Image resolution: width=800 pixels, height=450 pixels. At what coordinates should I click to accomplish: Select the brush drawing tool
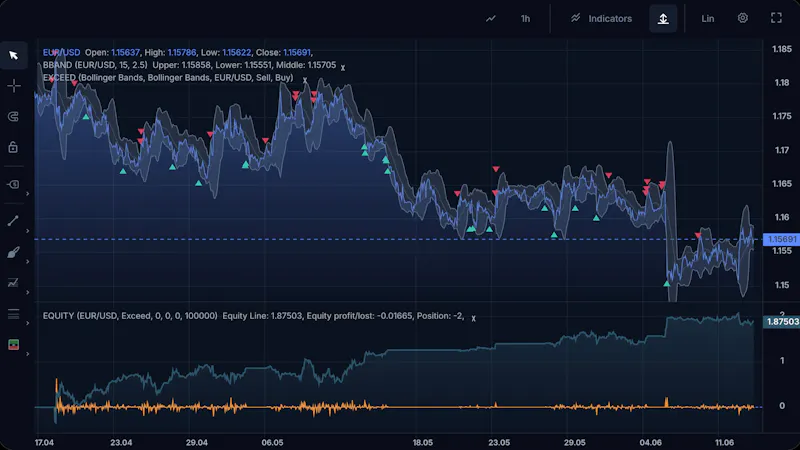click(14, 252)
